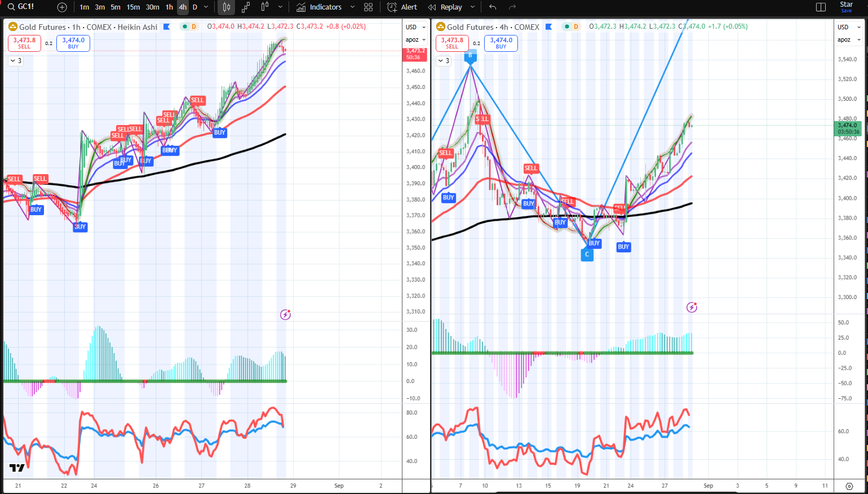868x494 pixels.
Task: Click the 0.2 spread on 1h chart
Action: coord(49,43)
